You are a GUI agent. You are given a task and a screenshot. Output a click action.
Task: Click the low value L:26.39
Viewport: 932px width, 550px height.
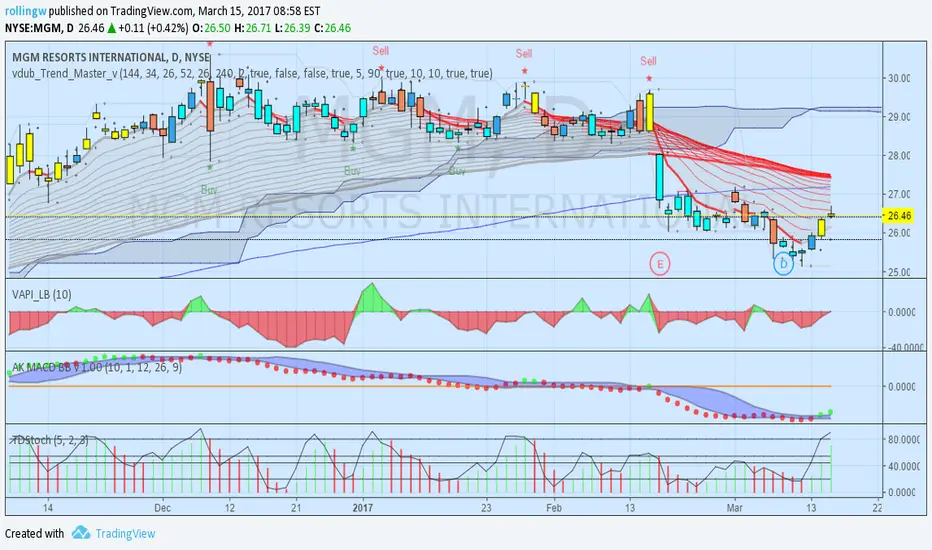(x=292, y=28)
